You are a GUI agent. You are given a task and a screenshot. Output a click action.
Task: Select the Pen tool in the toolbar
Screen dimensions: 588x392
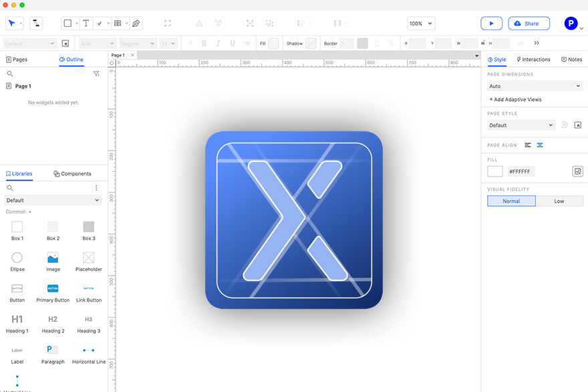[x=136, y=23]
